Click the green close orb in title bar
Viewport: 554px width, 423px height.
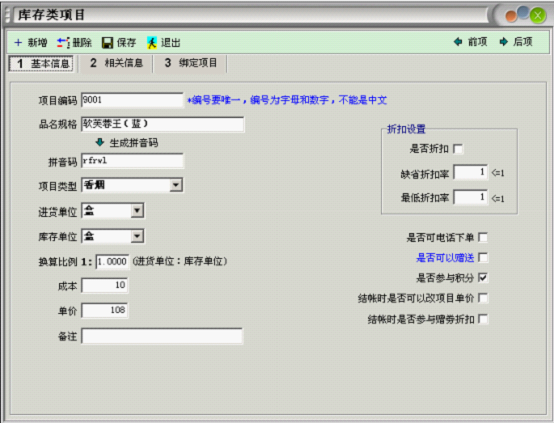(538, 16)
